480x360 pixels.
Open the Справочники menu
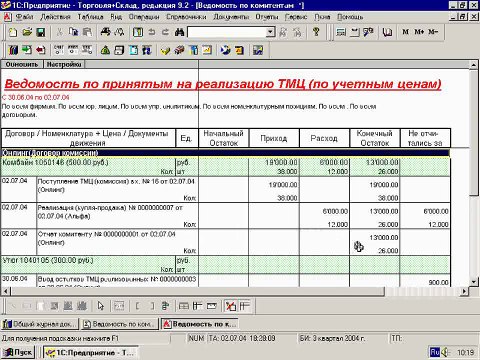pyautogui.click(x=186, y=17)
